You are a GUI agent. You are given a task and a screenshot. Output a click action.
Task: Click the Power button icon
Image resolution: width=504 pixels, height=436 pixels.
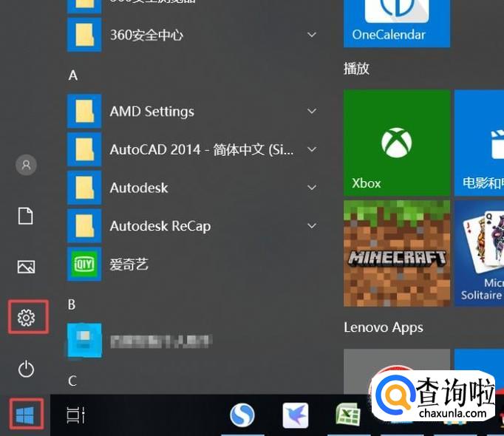pyautogui.click(x=27, y=369)
